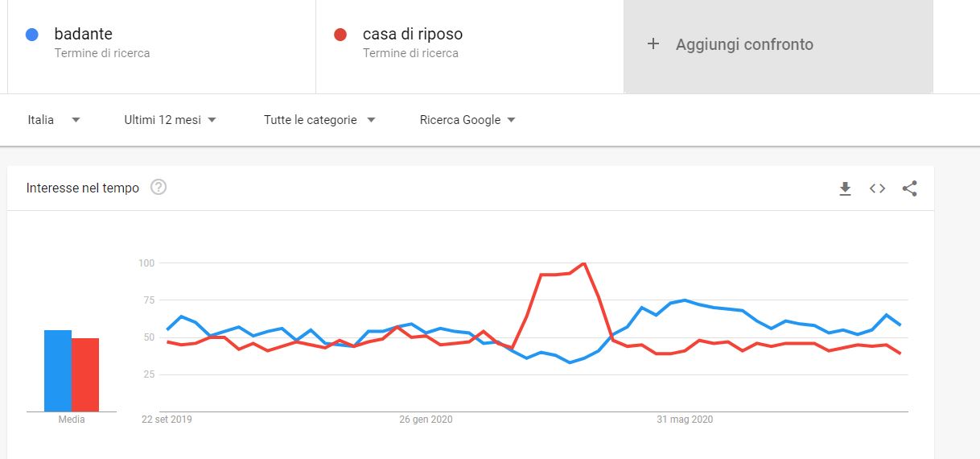Click the blue dot next to badante
The height and width of the screenshot is (459, 980).
pyautogui.click(x=32, y=35)
